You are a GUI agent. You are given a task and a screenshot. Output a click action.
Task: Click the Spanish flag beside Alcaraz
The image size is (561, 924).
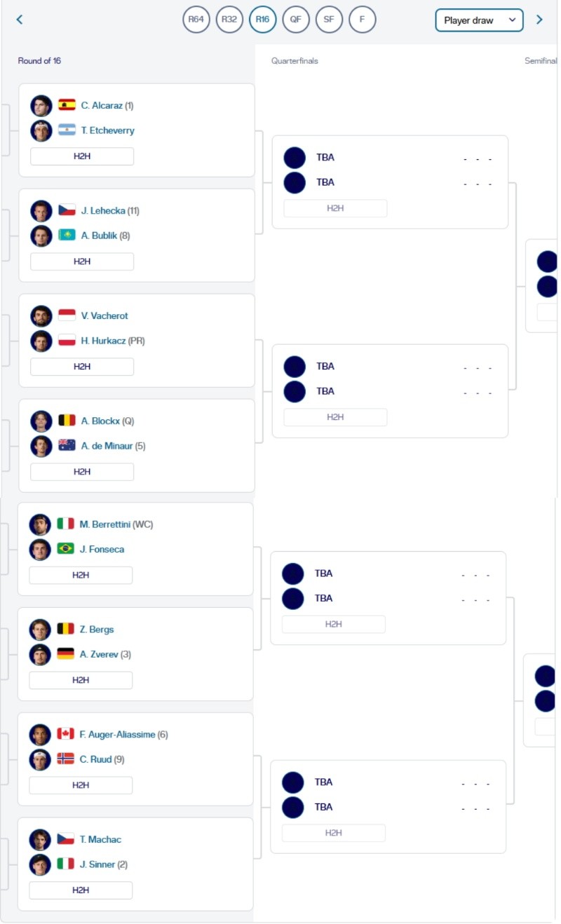tap(67, 105)
